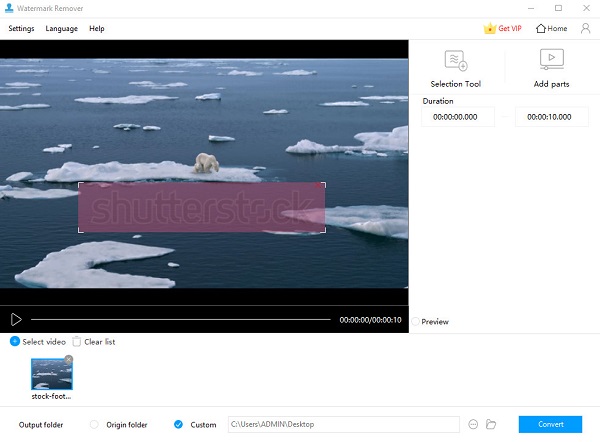Maximize the Watermark Remover window

[x=558, y=8]
